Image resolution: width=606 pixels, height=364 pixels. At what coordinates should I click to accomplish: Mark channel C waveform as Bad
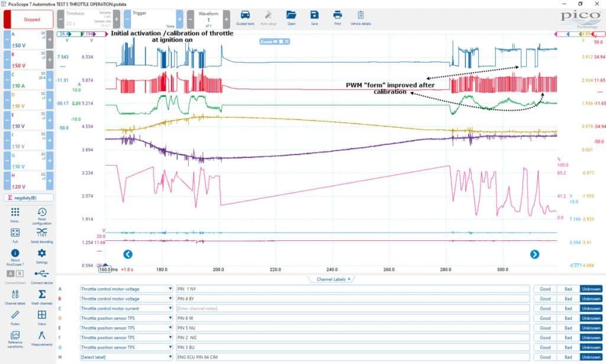tap(568, 308)
